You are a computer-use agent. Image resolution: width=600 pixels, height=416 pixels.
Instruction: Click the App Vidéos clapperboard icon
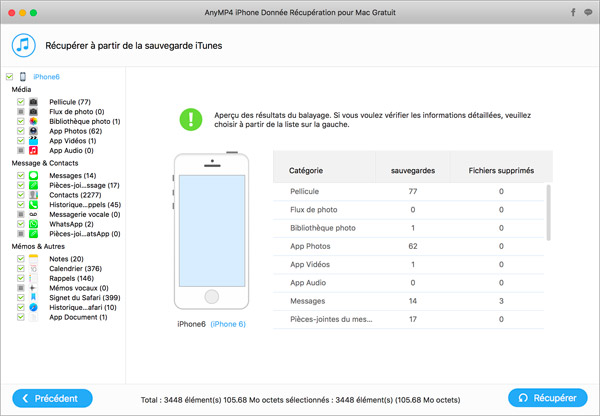(x=33, y=141)
